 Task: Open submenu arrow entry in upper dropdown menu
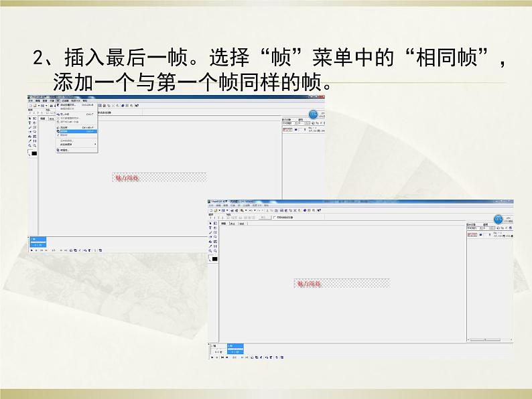[77, 144]
